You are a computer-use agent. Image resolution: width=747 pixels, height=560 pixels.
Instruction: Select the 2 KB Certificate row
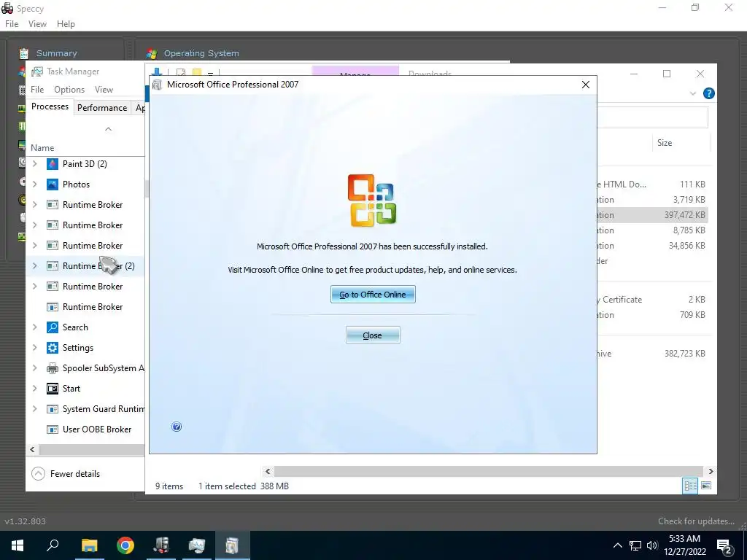click(x=653, y=300)
